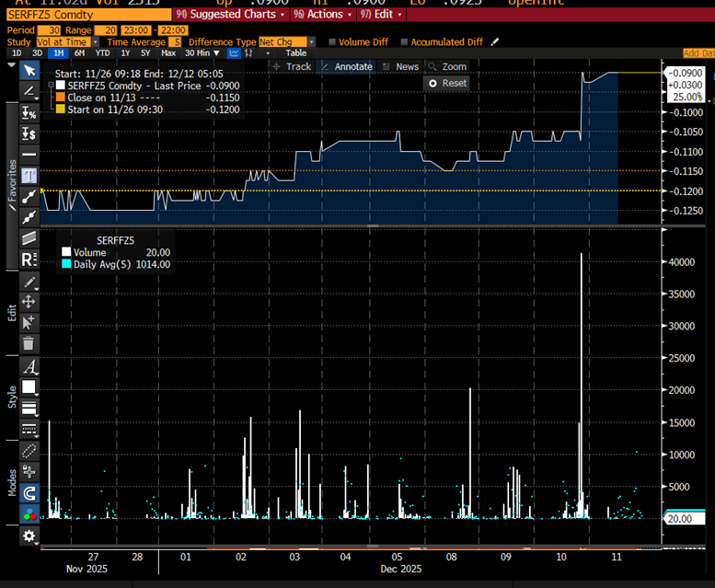Click the Reset button
The image size is (715, 588).
pyautogui.click(x=447, y=83)
